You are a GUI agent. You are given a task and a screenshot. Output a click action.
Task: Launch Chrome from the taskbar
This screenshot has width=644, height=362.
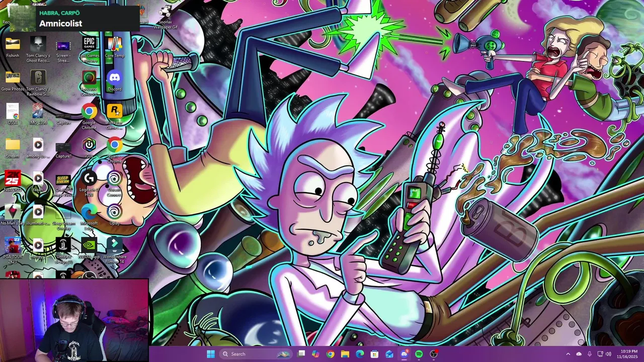pyautogui.click(x=330, y=354)
